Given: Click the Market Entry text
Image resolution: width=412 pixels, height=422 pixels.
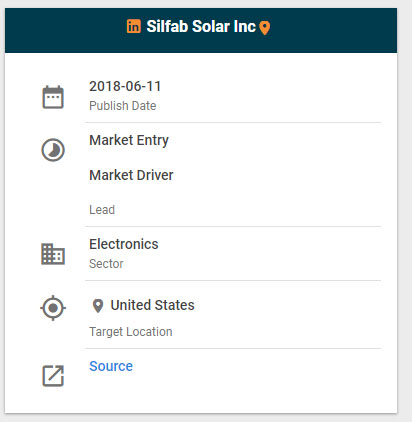Looking at the screenshot, I should (x=129, y=140).
